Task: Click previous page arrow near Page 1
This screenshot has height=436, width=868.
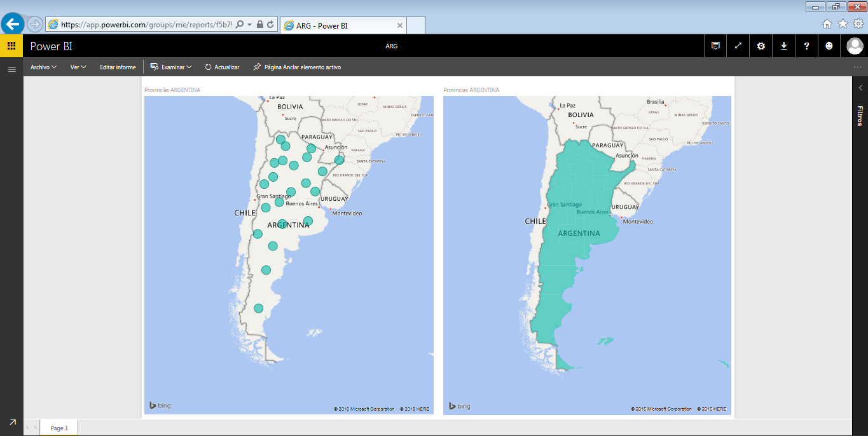Action: pyautogui.click(x=28, y=428)
